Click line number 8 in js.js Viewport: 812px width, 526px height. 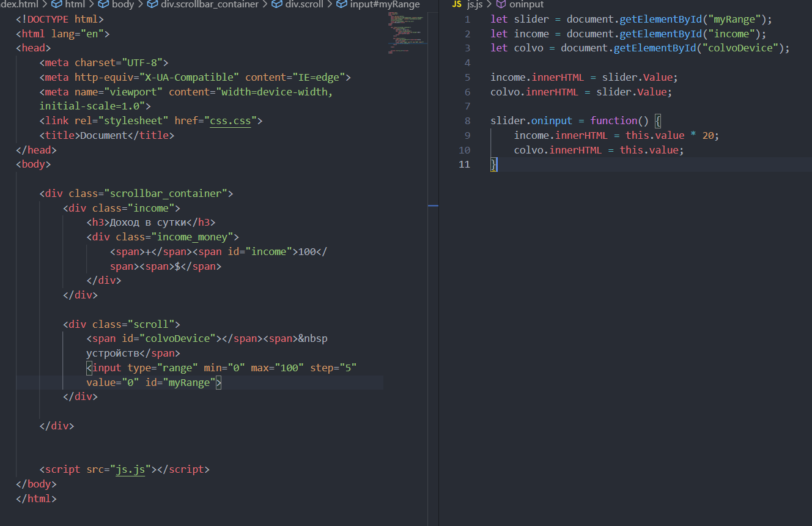click(x=467, y=120)
